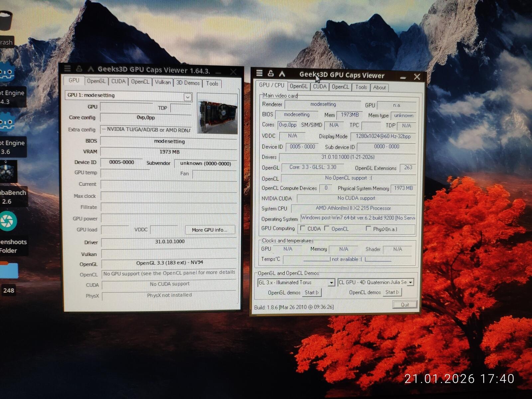Viewport: 532px width, 399px height.
Task: Click the 'Extra config' field with NVIDIA TU/GA/AD/GB text
Action: coord(146,129)
